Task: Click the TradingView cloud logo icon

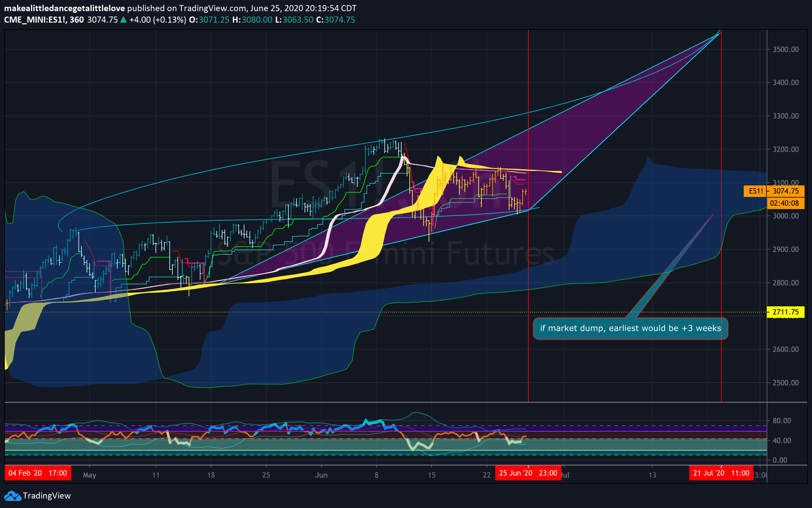Action: click(13, 496)
